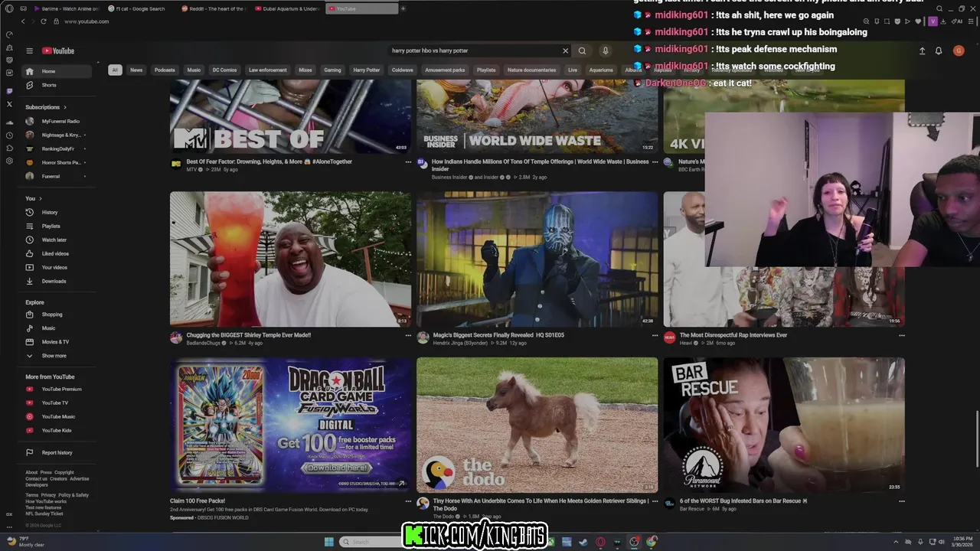
Task: Switch to the f1 cat Google Search tab
Action: click(142, 8)
